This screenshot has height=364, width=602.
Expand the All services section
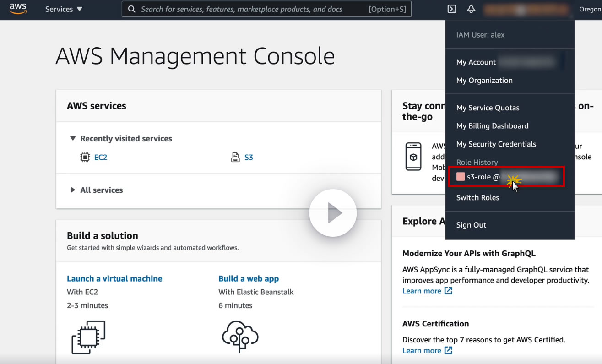pos(73,190)
